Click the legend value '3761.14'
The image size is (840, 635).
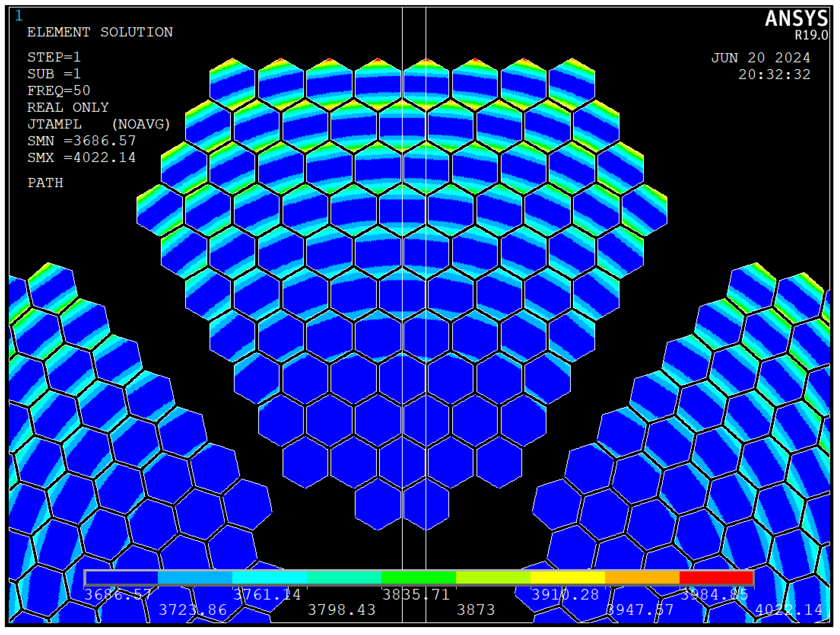(267, 594)
